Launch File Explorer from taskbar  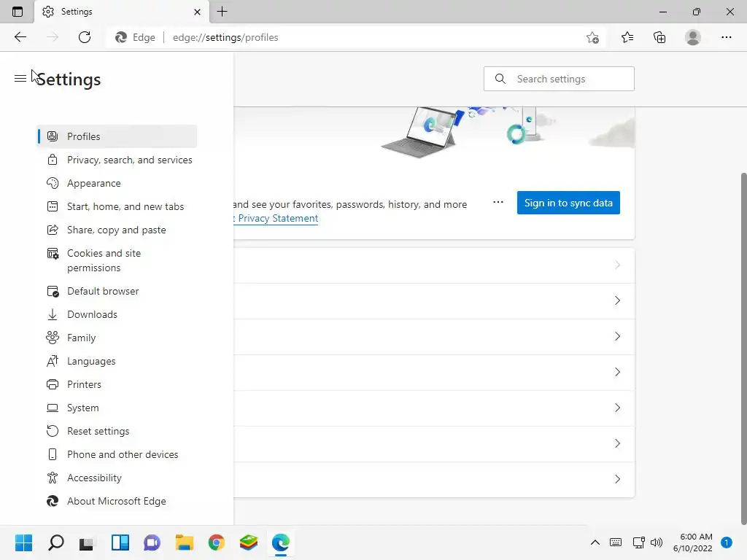185,542
